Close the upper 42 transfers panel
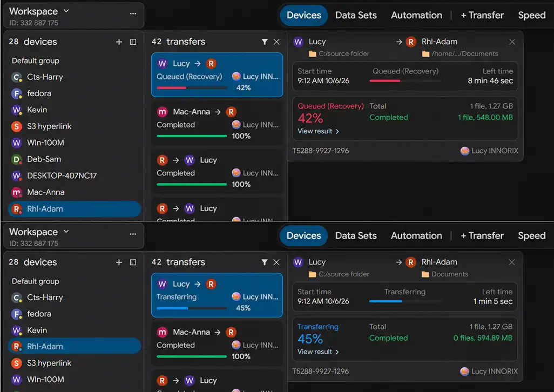This screenshot has width=554, height=392. [276, 42]
